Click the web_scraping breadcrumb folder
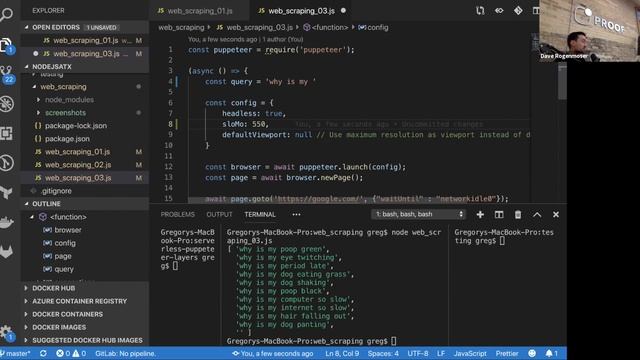 tap(181, 27)
